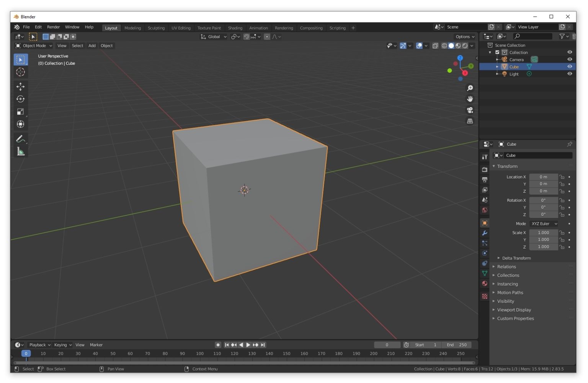The width and height of the screenshot is (588, 383).
Task: Collapse the Transform panel
Action: (507, 166)
